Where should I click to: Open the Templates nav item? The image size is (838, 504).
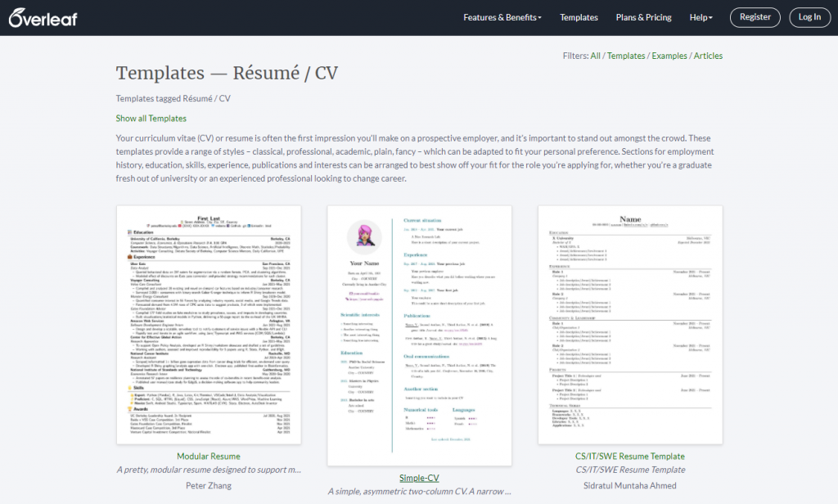pos(579,18)
